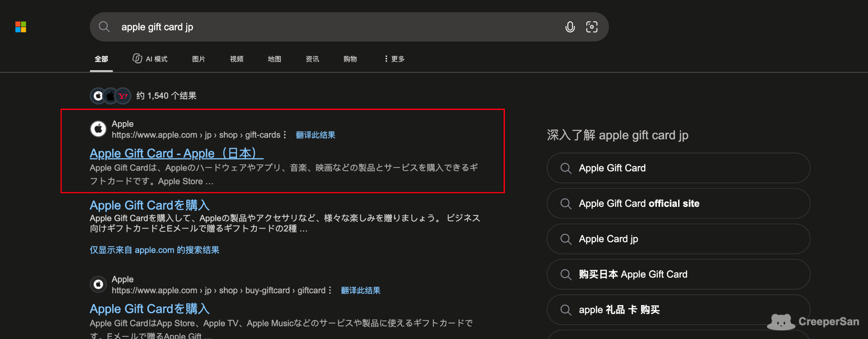
Task: Click 仅显示来自 apple.com 的搜索结果 link
Action: point(155,250)
